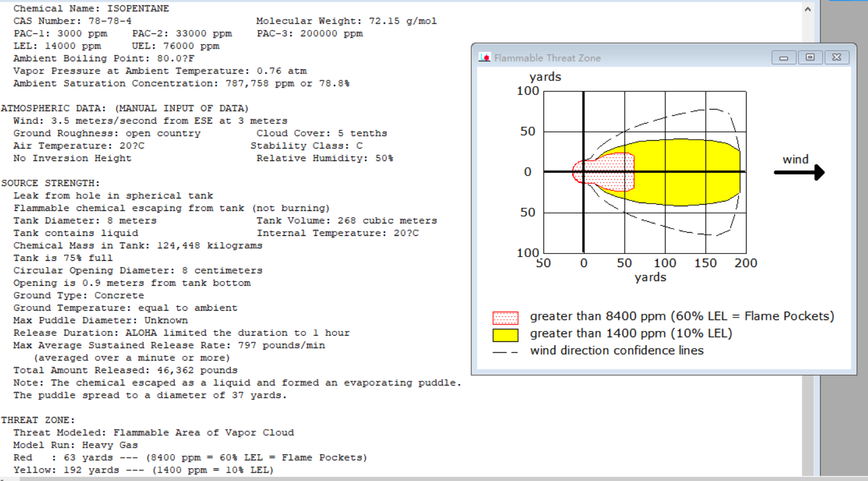Click the wind direction arrow

[799, 172]
